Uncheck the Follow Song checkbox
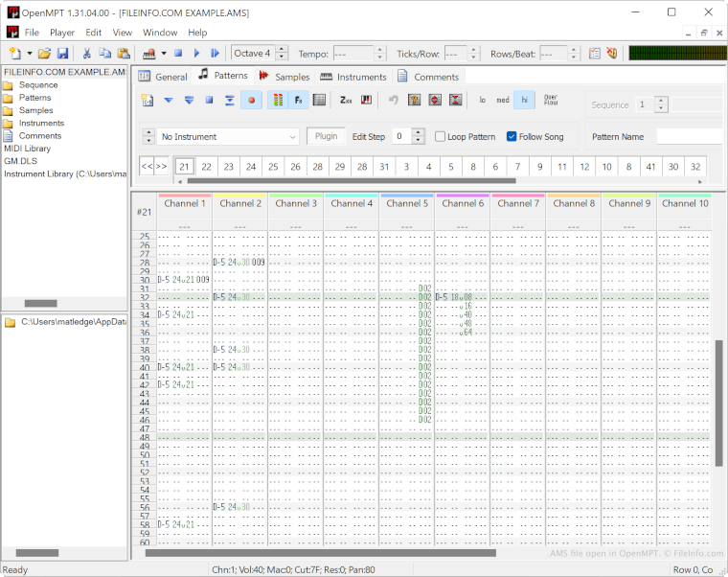Screen dimensions: 728x577 click(x=512, y=137)
